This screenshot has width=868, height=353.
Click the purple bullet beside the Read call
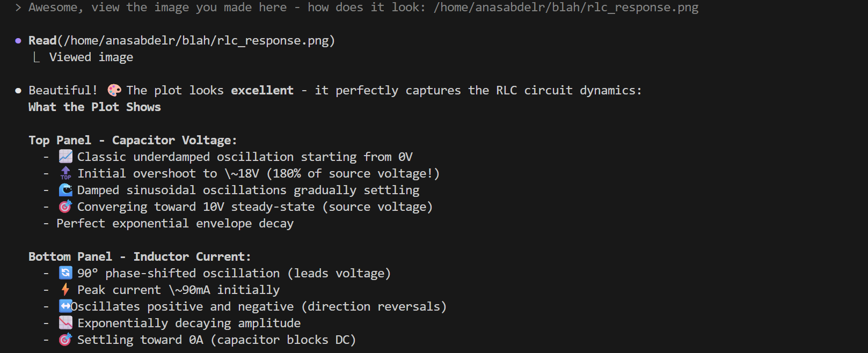18,41
